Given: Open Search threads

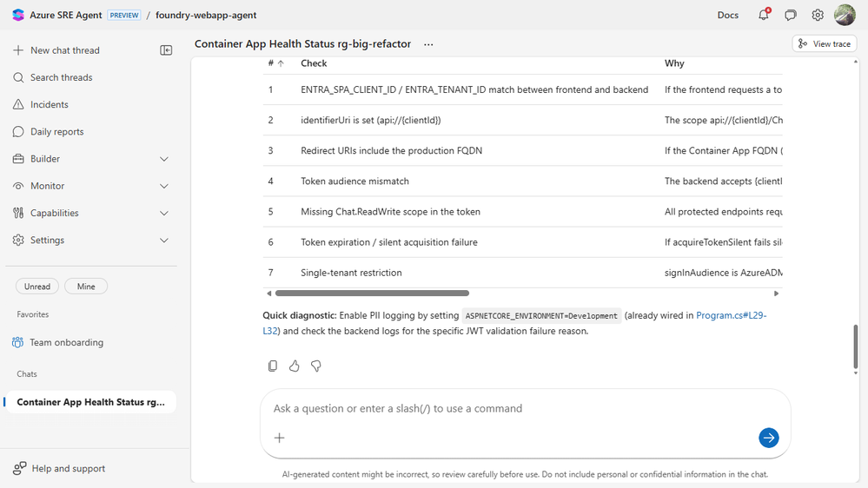Looking at the screenshot, I should (62, 77).
